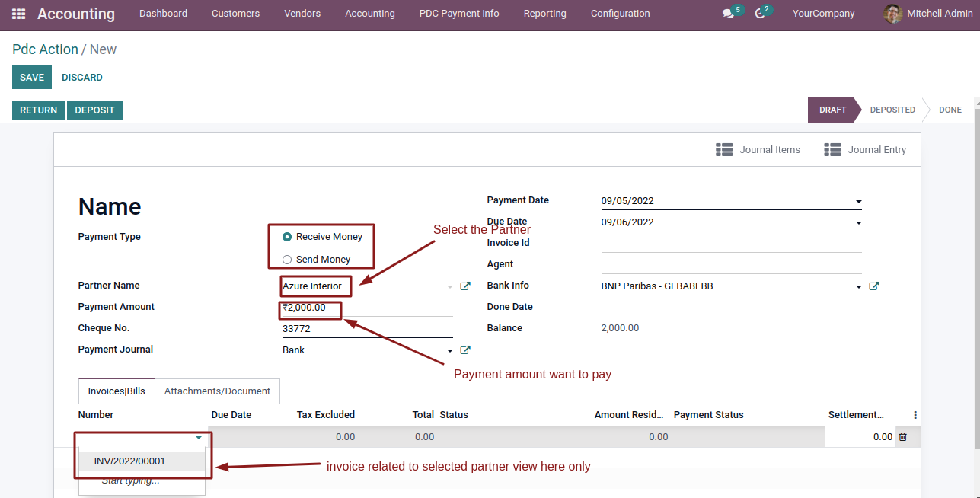Delete invoice line with trash icon
Screen dimensions: 980x498
click(x=903, y=437)
